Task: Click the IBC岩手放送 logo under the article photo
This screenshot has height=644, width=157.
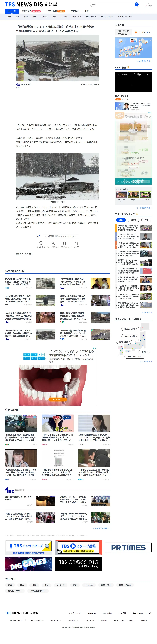Action: [18, 84]
